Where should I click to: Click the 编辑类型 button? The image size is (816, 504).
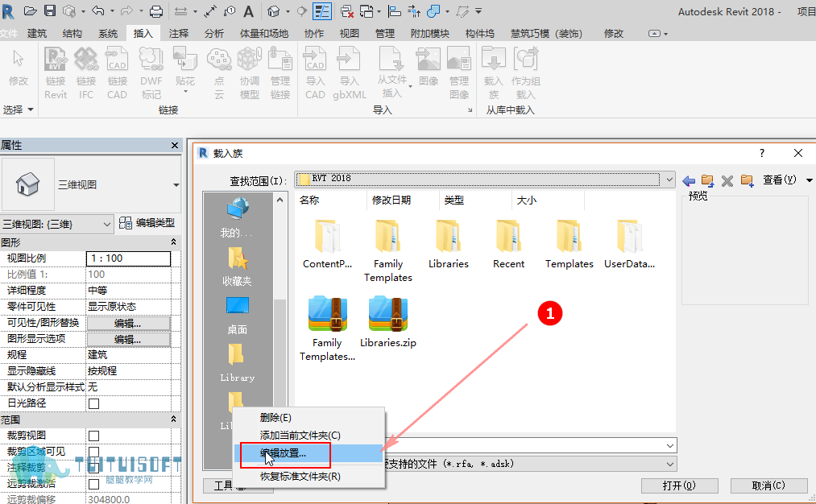tap(147, 223)
